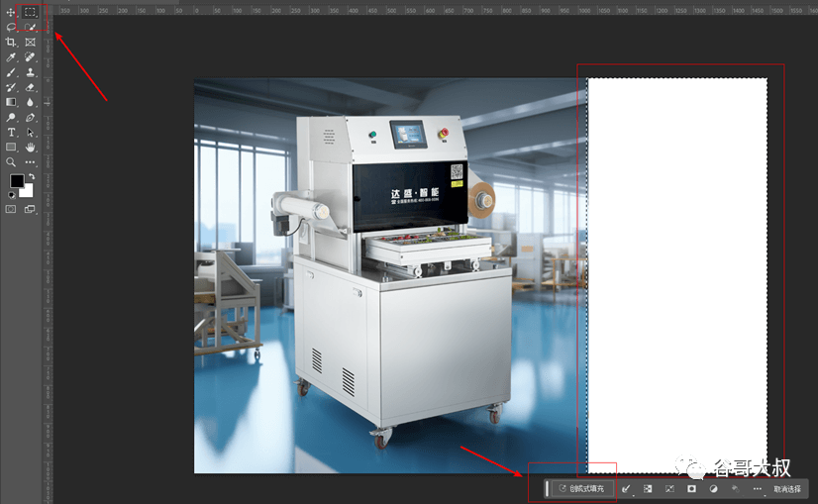Swap foreground and background colors
This screenshot has width=818, height=504.
[x=32, y=177]
